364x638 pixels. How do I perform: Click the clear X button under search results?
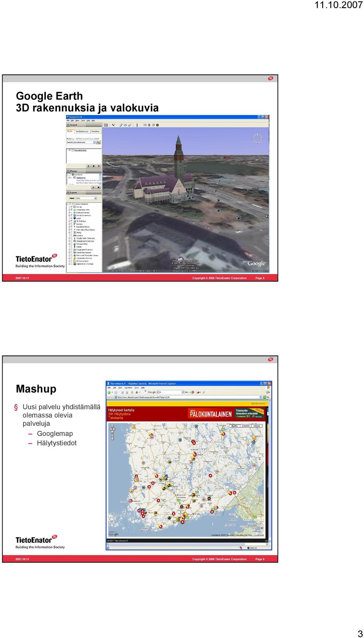[99, 166]
